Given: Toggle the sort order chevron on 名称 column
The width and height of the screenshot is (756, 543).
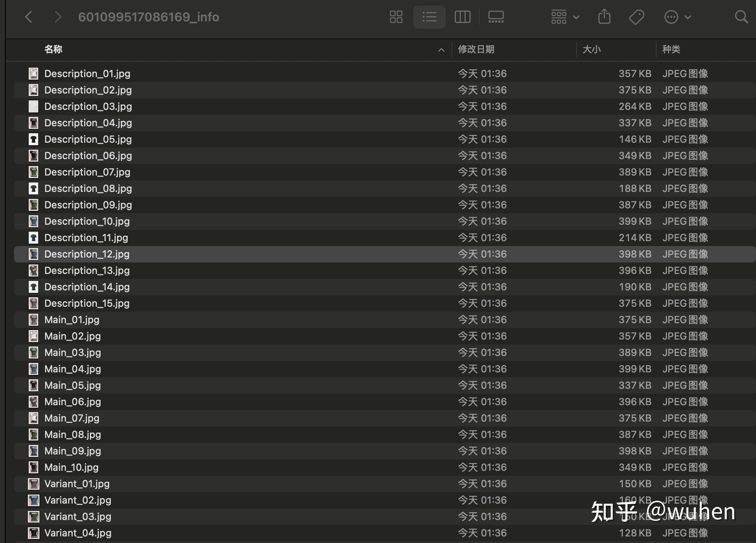Looking at the screenshot, I should click(x=441, y=50).
